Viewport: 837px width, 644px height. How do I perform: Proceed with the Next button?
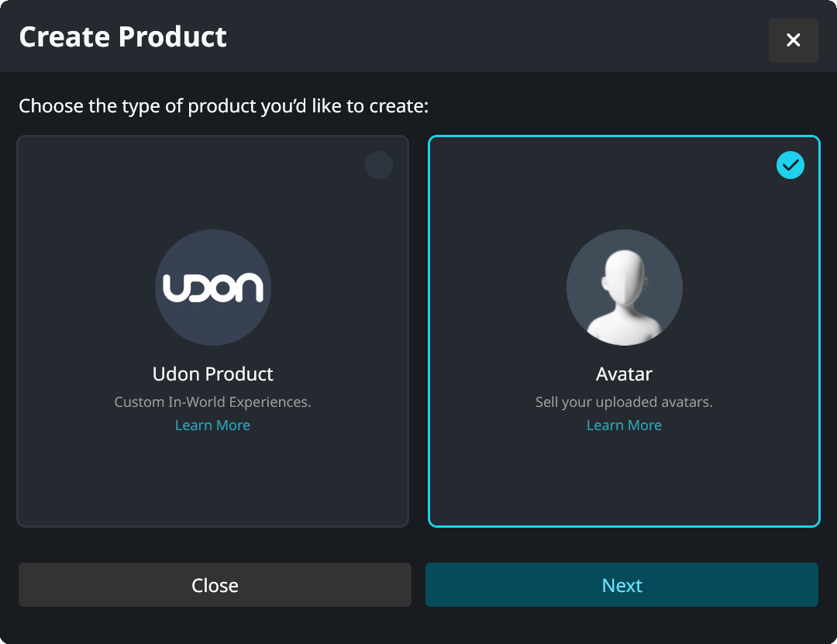(x=622, y=585)
